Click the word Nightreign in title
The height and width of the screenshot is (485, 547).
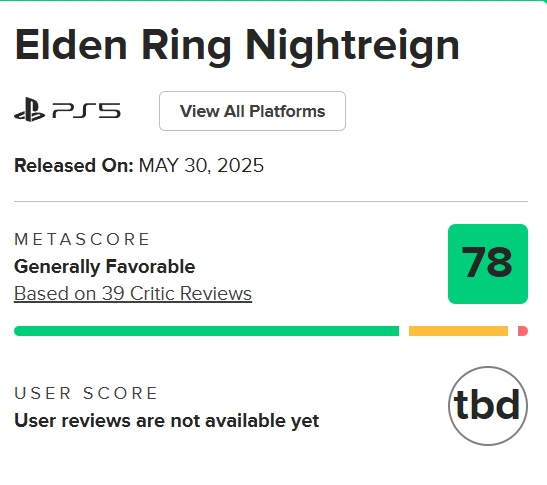click(x=352, y=47)
